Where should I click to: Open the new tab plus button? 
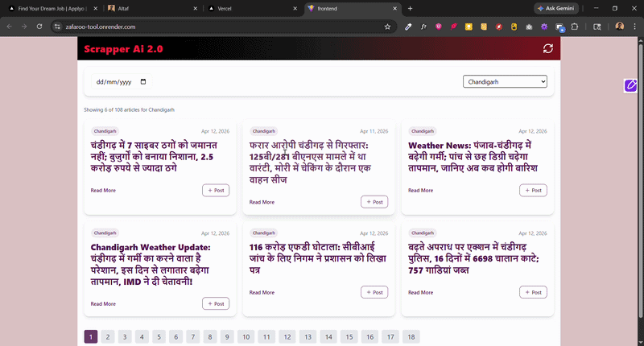pyautogui.click(x=410, y=8)
